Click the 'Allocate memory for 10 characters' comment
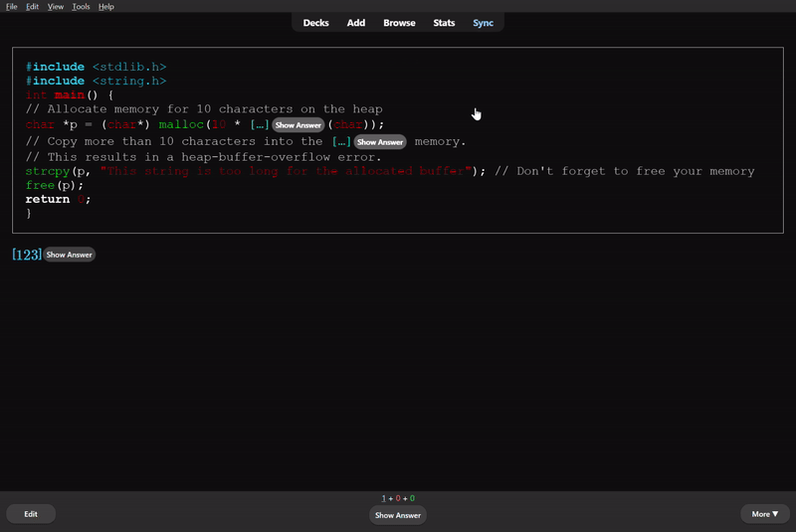Screen dimensions: 796x532 204,109
